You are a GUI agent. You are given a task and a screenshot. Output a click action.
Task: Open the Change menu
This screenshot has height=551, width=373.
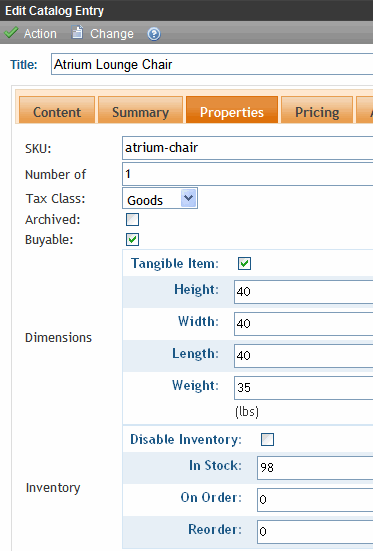112,34
